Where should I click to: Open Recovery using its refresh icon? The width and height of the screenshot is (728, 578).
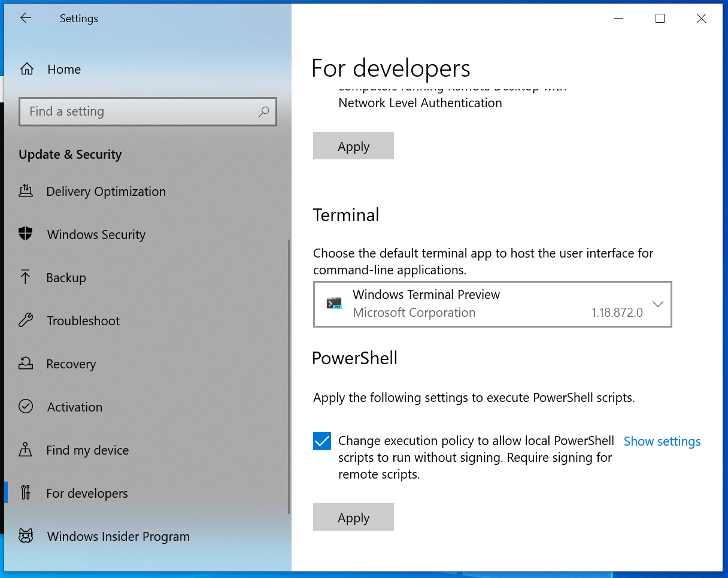[x=26, y=364]
